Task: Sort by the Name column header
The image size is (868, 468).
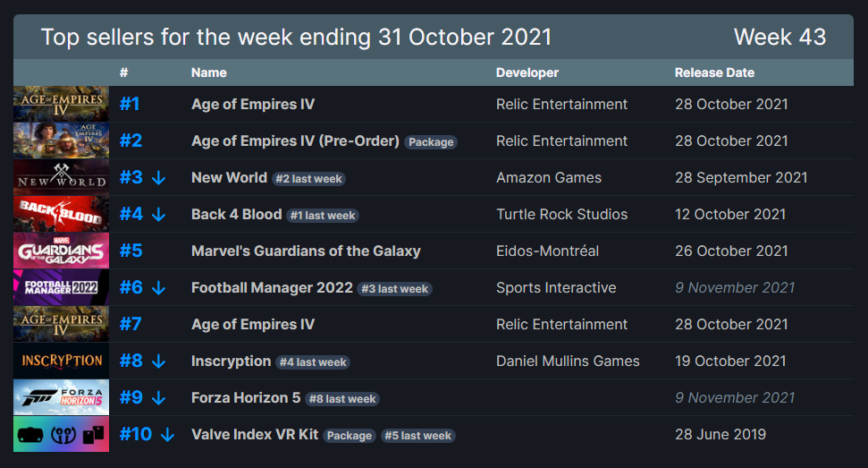Action: coord(208,72)
